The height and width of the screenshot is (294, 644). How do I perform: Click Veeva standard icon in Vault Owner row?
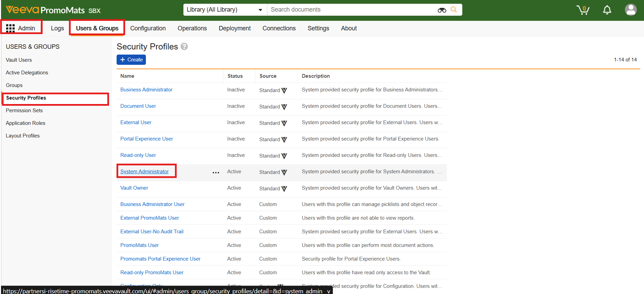pyautogui.click(x=284, y=189)
